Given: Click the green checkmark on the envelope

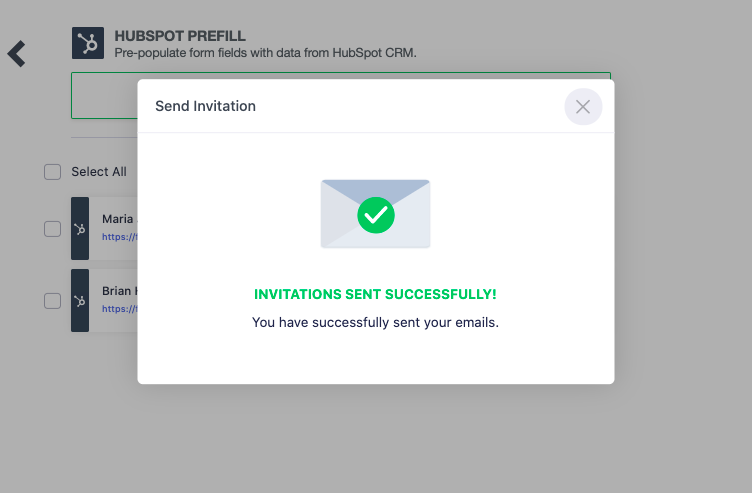Looking at the screenshot, I should [x=376, y=213].
